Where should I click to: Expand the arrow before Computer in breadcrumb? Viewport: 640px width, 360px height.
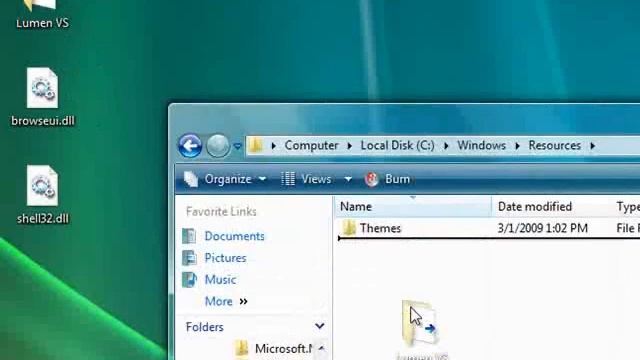pyautogui.click(x=273, y=146)
